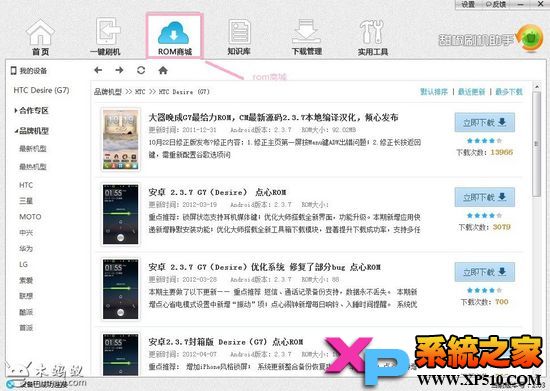Image resolution: width=550 pixels, height=391 pixels.
Task: Reload the ROM store page with refresh icon
Action: (x=141, y=70)
